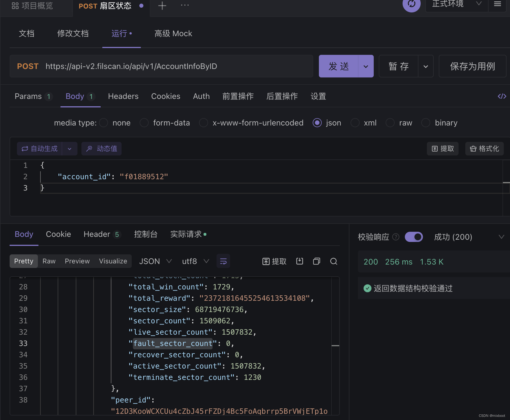Add a new tab with plus icon
This screenshot has width=510, height=420.
(x=162, y=6)
